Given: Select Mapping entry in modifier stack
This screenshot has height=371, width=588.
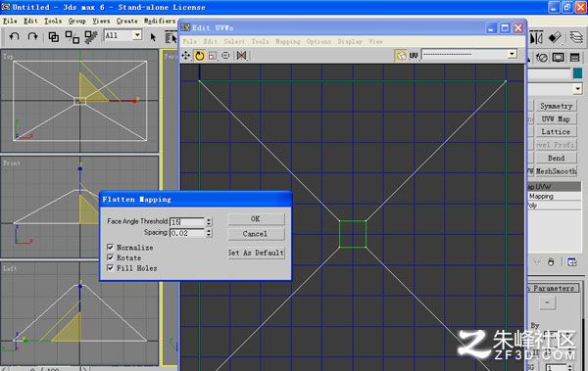Looking at the screenshot, I should [555, 196].
